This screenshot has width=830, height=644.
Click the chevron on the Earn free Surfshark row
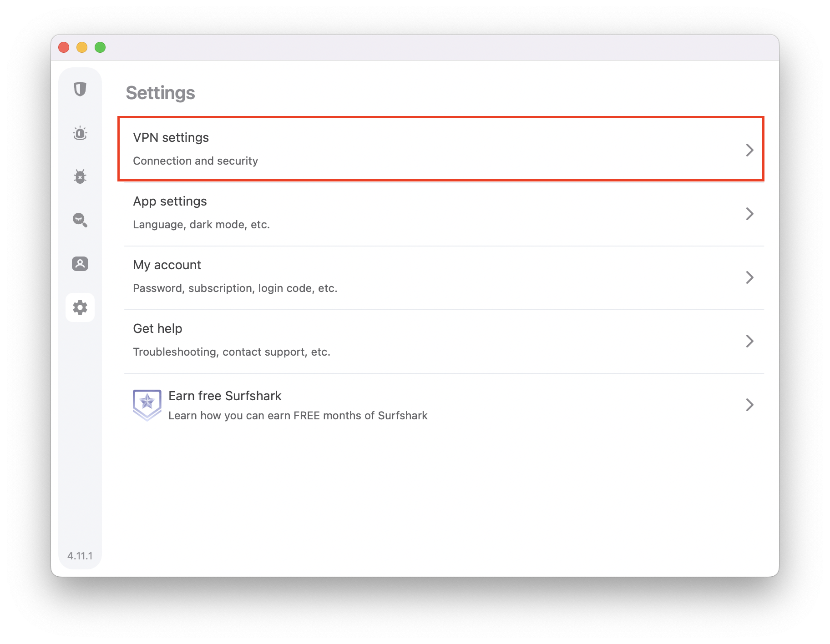(x=749, y=405)
